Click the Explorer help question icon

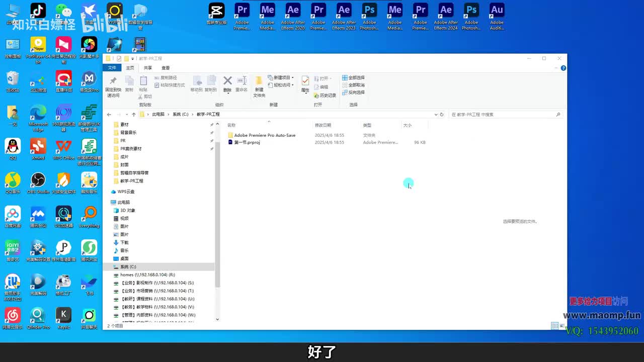(x=563, y=68)
